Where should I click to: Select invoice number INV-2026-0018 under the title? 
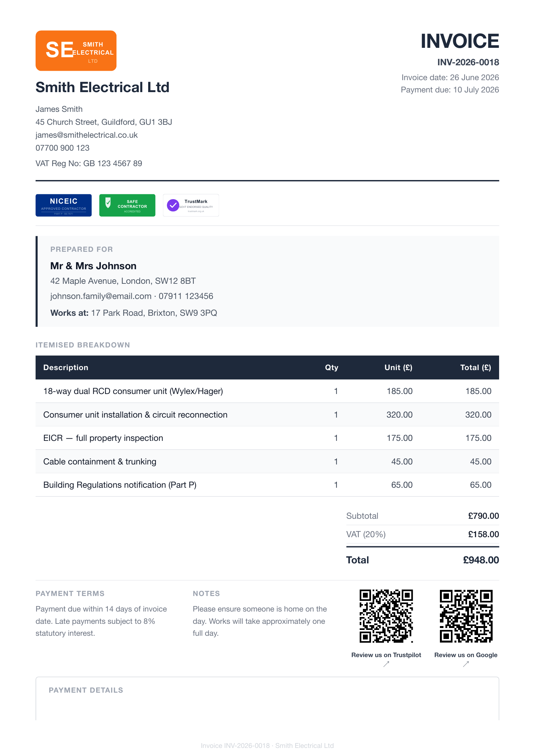coord(468,62)
